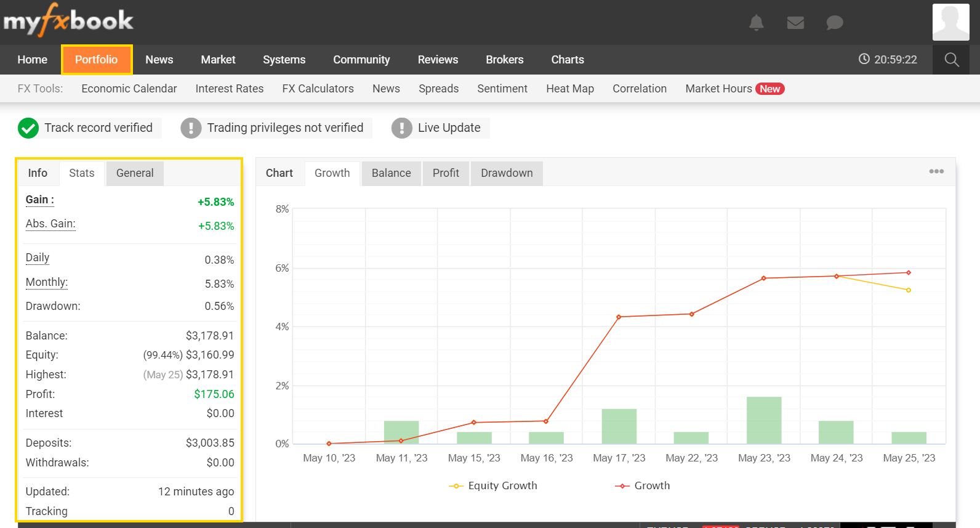Go to the Home menu
980x528 pixels.
coord(33,60)
